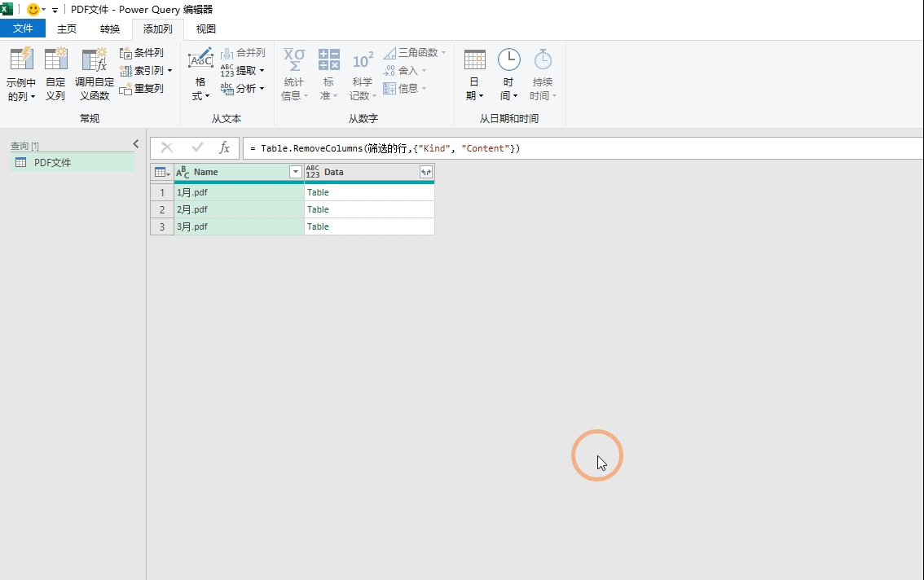This screenshot has width=924, height=580.
Task: Select the Name column header
Action: click(x=239, y=172)
